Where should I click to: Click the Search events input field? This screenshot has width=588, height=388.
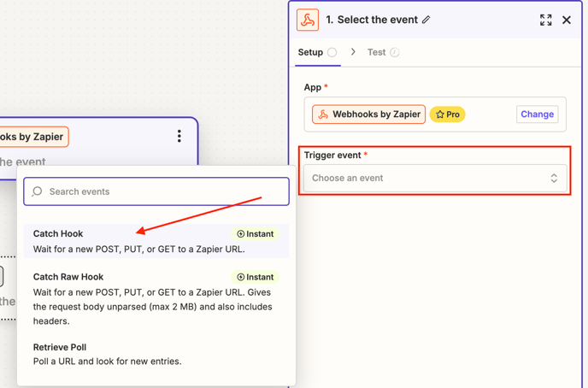click(156, 191)
